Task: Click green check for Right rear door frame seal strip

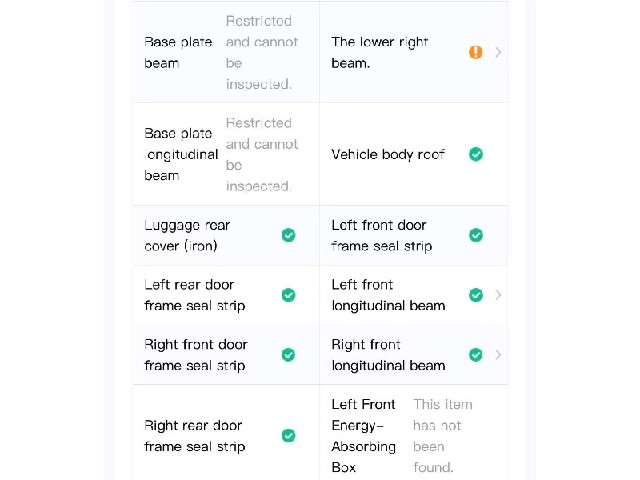Action: coord(289,436)
